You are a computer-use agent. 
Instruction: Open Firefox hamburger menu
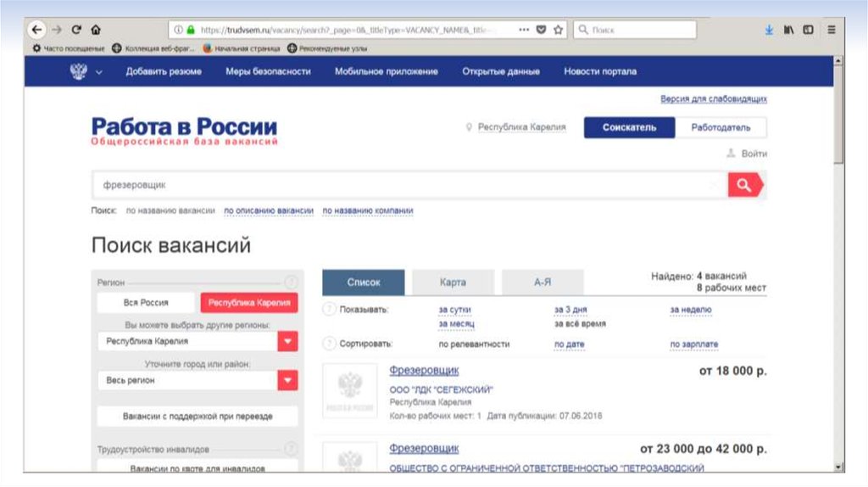pyautogui.click(x=832, y=30)
